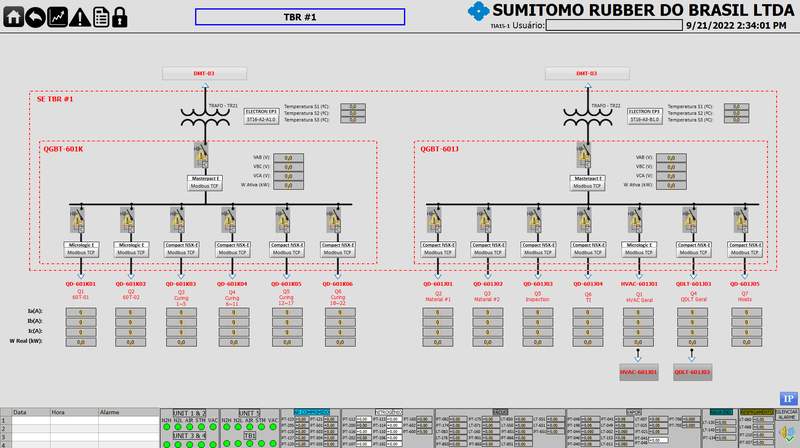Click the back arrow navigation icon
Viewport: 800px width, 448px height.
tap(35, 17)
